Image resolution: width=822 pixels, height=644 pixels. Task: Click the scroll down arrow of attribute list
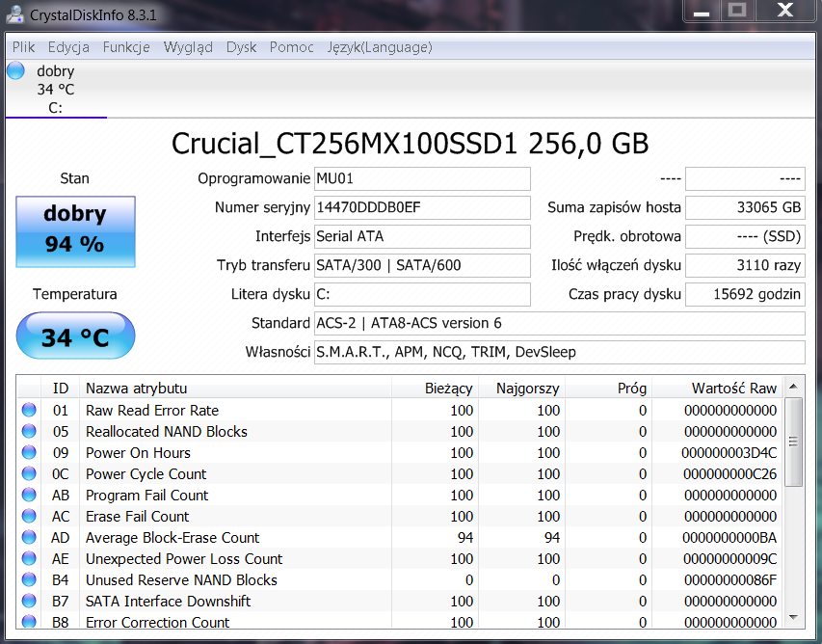pyautogui.click(x=793, y=617)
